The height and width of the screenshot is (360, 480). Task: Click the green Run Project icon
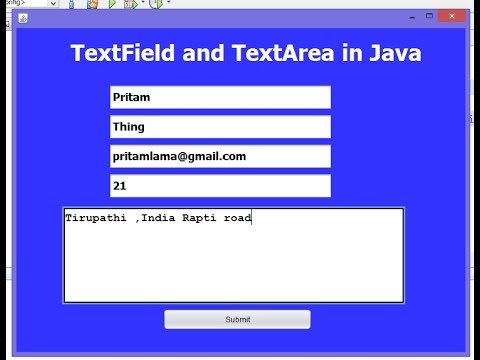pyautogui.click(x=112, y=3)
